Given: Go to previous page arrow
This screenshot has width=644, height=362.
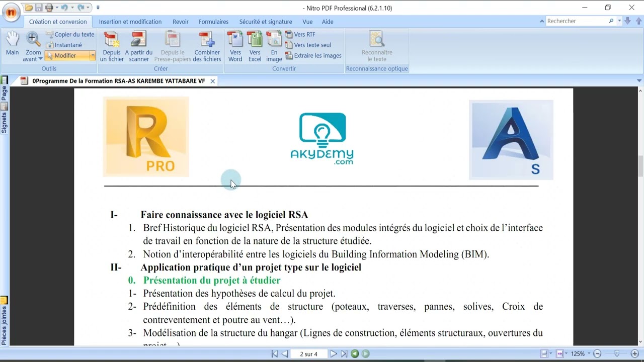Looking at the screenshot, I should click(285, 354).
